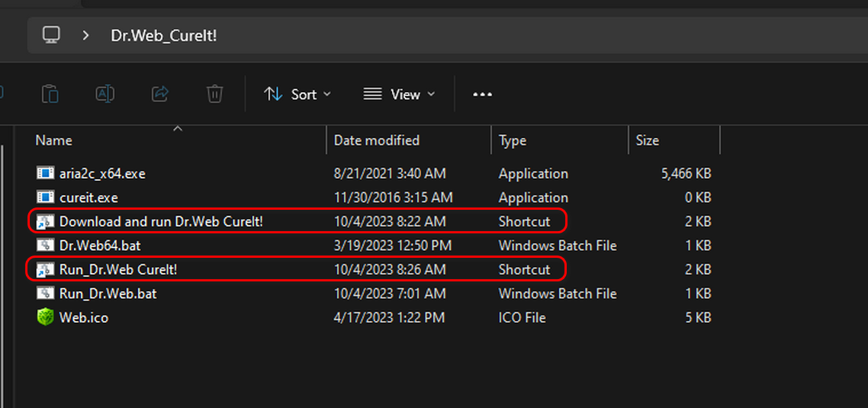The image size is (868, 408).
Task: Open the View dropdown menu
Action: (399, 95)
